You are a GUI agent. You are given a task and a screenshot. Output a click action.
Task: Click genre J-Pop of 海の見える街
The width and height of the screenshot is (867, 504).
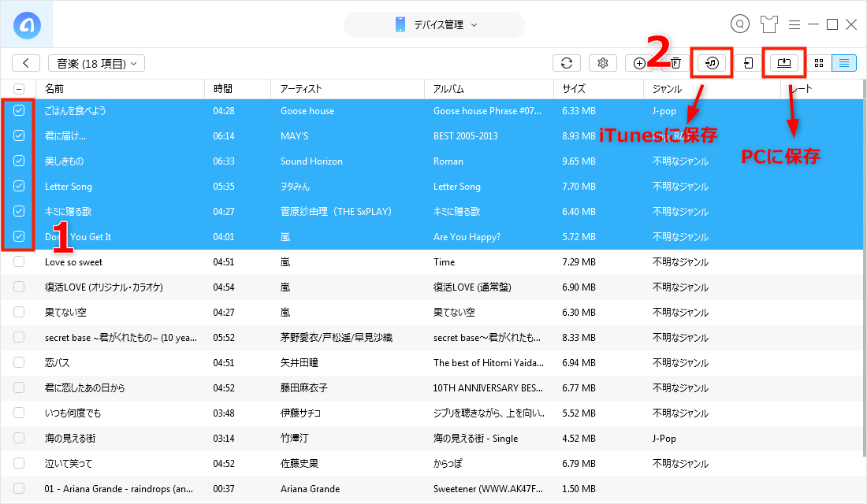pos(664,438)
